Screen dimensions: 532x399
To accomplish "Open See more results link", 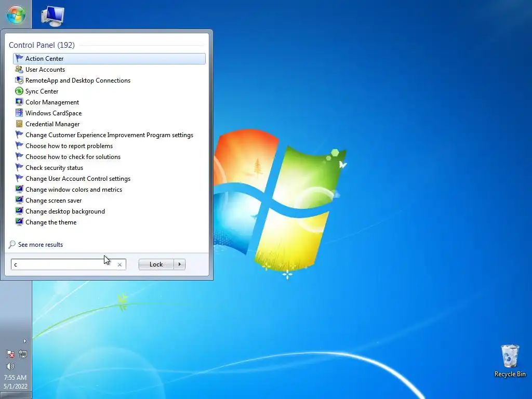I will pyautogui.click(x=41, y=245).
